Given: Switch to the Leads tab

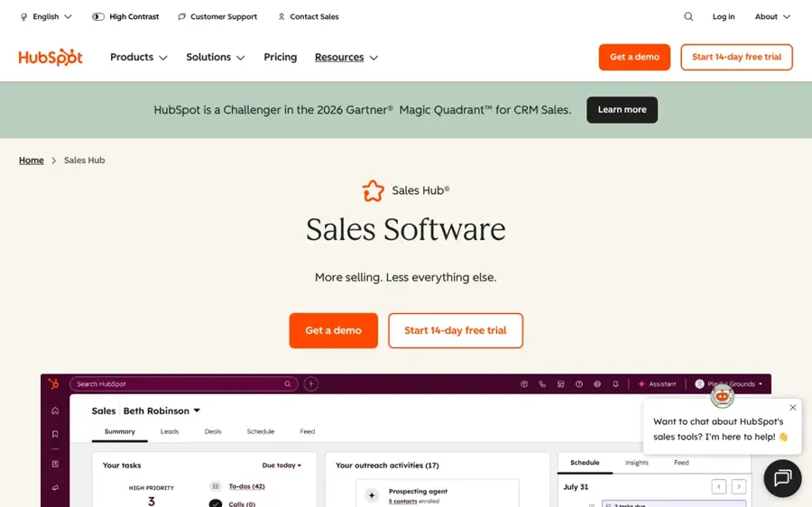Looking at the screenshot, I should 170,431.
